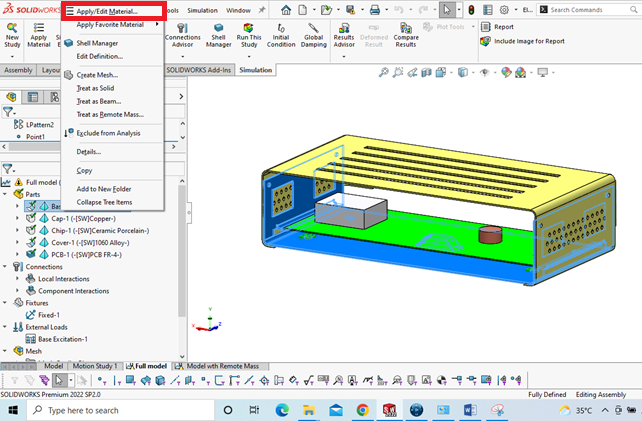Viewport: 642px width, 421px height.
Task: Expand Cap-1 part node
Action: [x=17, y=218]
